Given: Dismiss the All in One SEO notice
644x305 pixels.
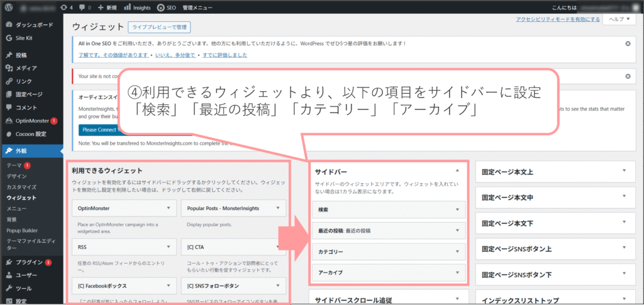Looking at the screenshot, I should [628, 43].
